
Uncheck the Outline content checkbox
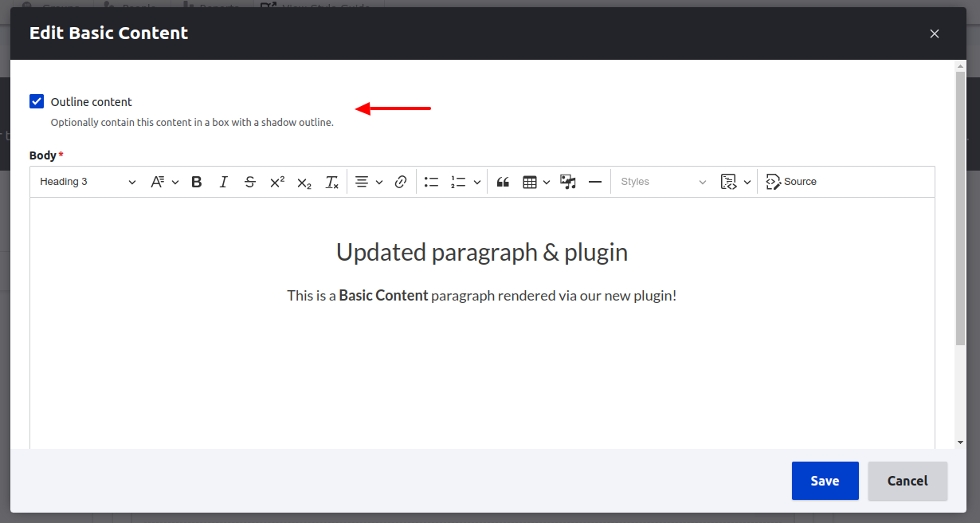tap(37, 101)
